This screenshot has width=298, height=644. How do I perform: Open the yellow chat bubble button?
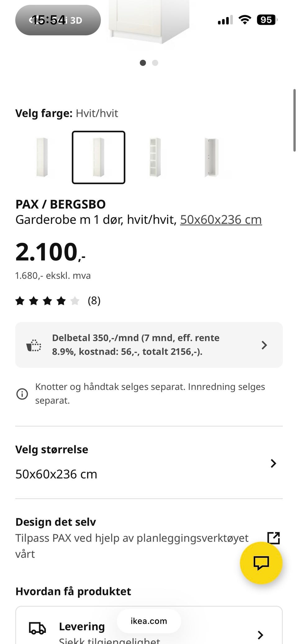click(261, 563)
